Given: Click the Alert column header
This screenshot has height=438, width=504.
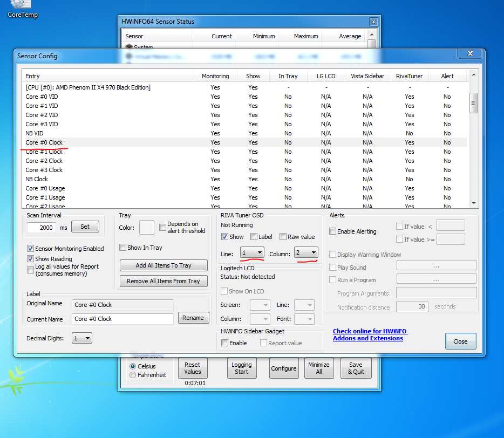Looking at the screenshot, I should click(447, 76).
